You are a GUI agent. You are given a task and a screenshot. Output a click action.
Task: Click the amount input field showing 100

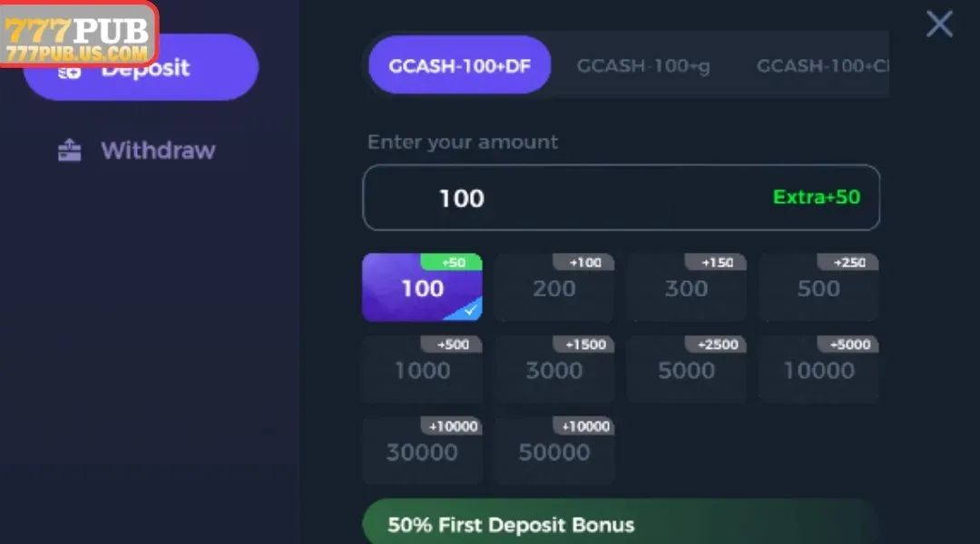coord(621,198)
